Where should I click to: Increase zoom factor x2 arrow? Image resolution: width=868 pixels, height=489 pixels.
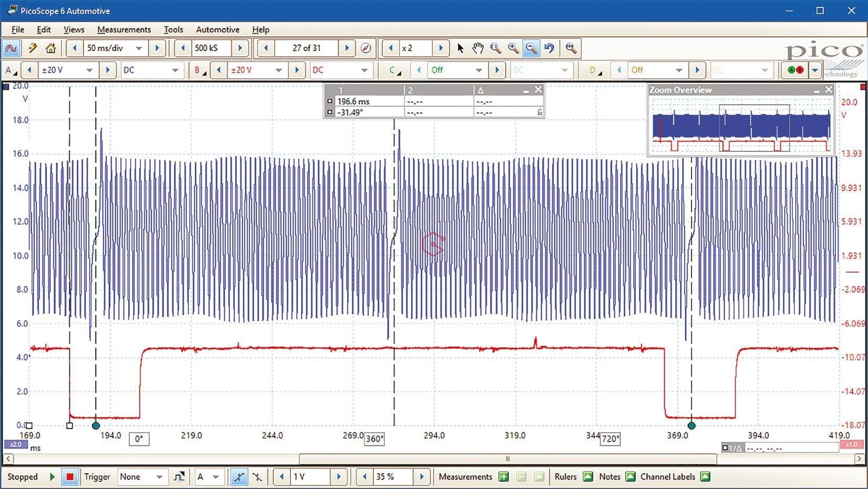coord(441,48)
